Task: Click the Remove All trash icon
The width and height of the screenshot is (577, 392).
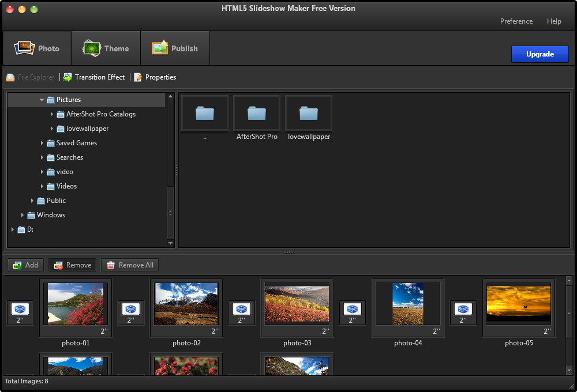Action: point(111,265)
